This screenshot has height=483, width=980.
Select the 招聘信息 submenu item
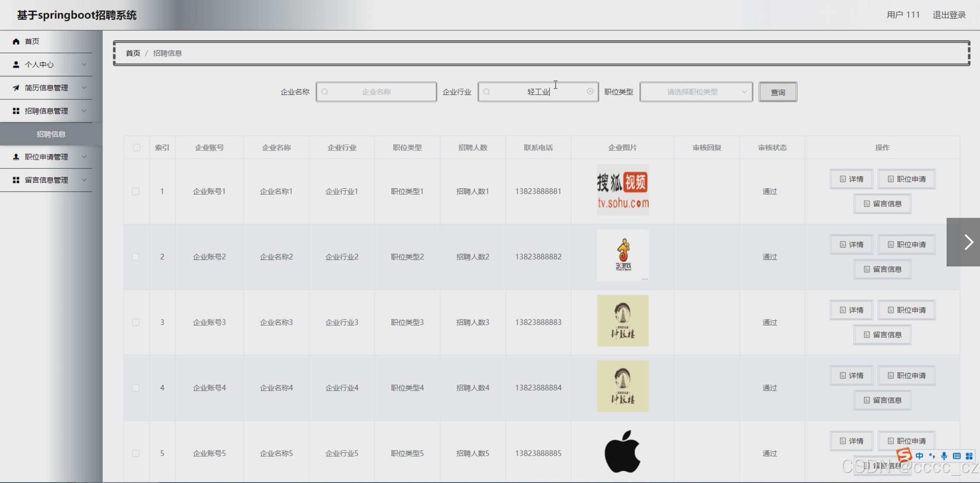pyautogui.click(x=51, y=134)
